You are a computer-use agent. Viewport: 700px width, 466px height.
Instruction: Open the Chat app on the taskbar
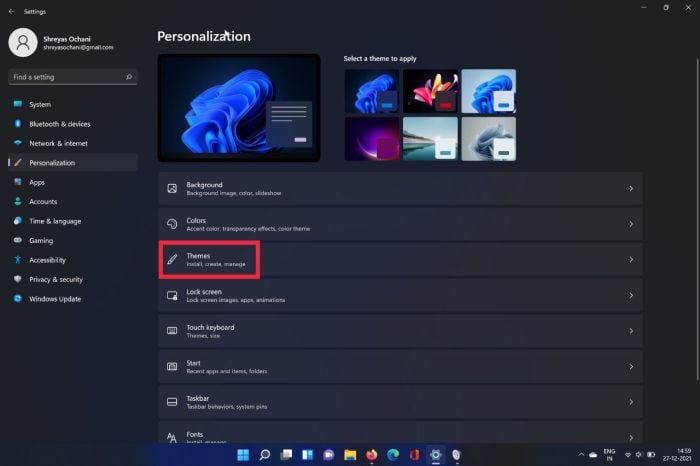(329, 455)
